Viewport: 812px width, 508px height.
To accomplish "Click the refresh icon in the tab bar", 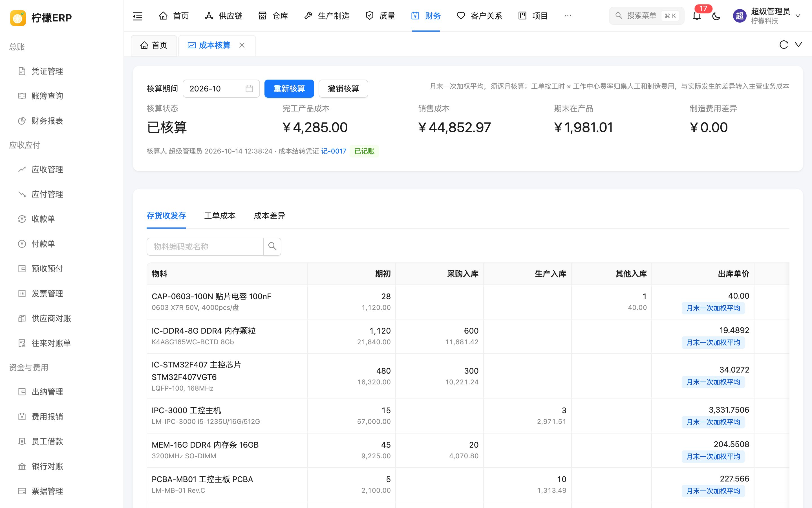I will pyautogui.click(x=784, y=45).
